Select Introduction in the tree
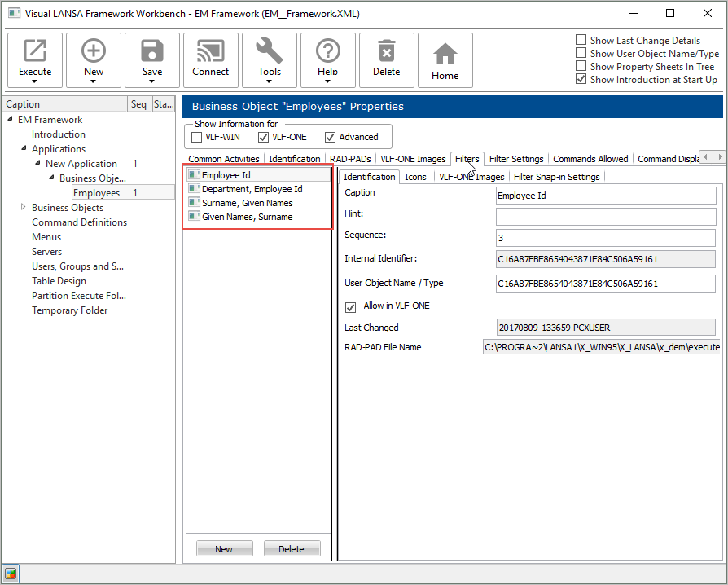728x585 pixels. pyautogui.click(x=59, y=134)
